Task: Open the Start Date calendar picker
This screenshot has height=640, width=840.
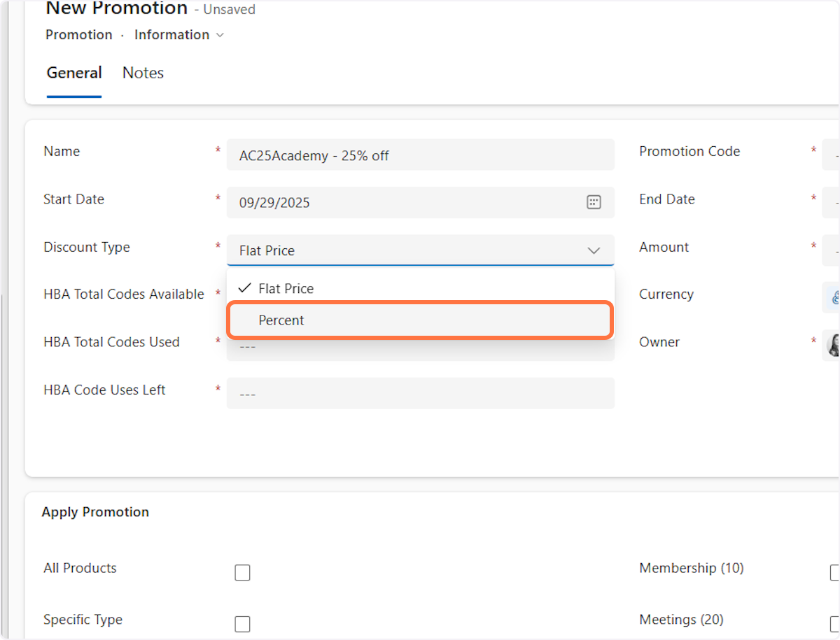Action: [593, 203]
